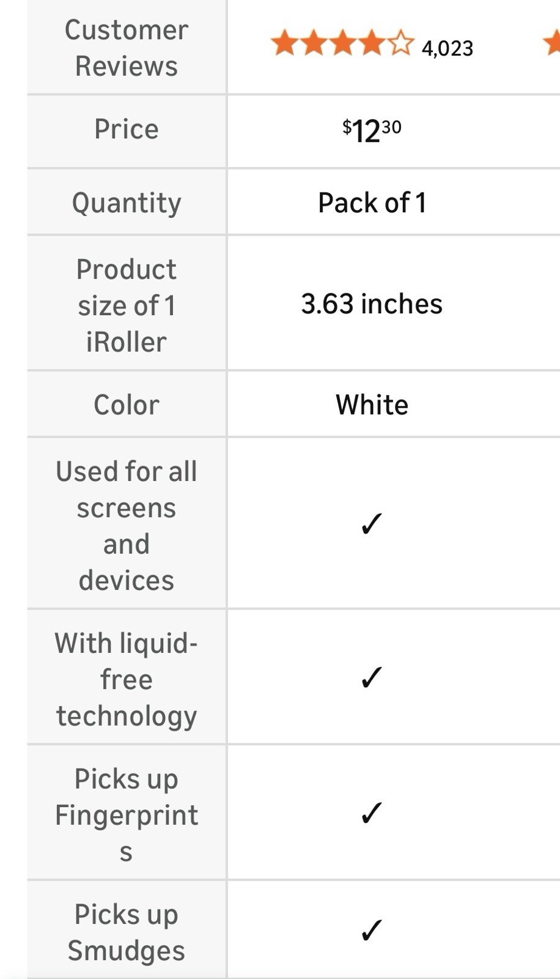Click the Picks up Fingerprints row label
Image resolution: width=560 pixels, height=979 pixels.
click(127, 815)
